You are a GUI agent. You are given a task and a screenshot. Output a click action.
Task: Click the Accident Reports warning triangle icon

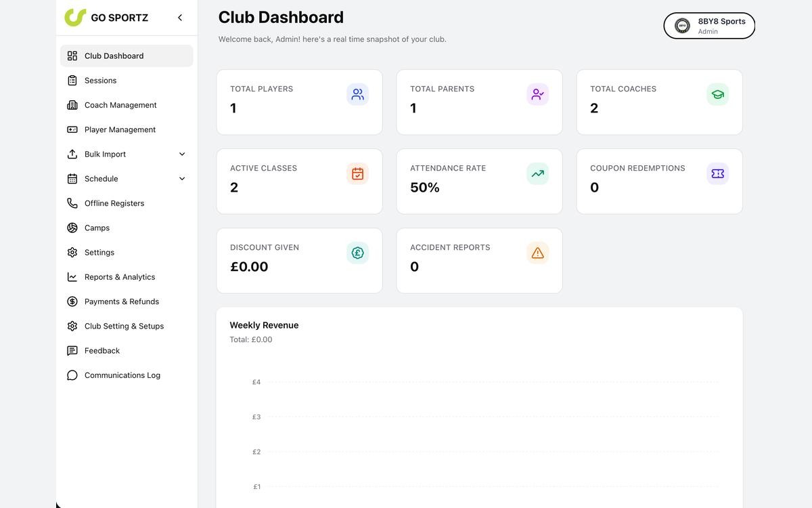point(537,253)
